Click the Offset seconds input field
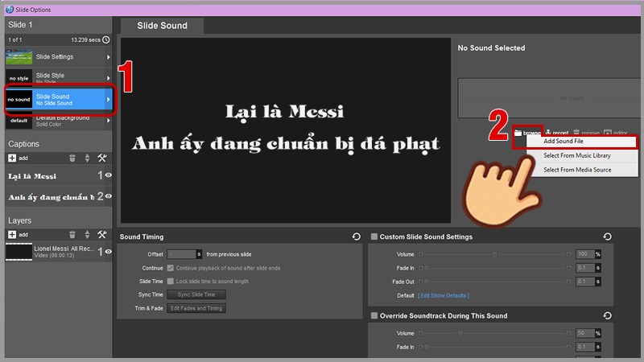This screenshot has height=362, width=644. pos(182,254)
